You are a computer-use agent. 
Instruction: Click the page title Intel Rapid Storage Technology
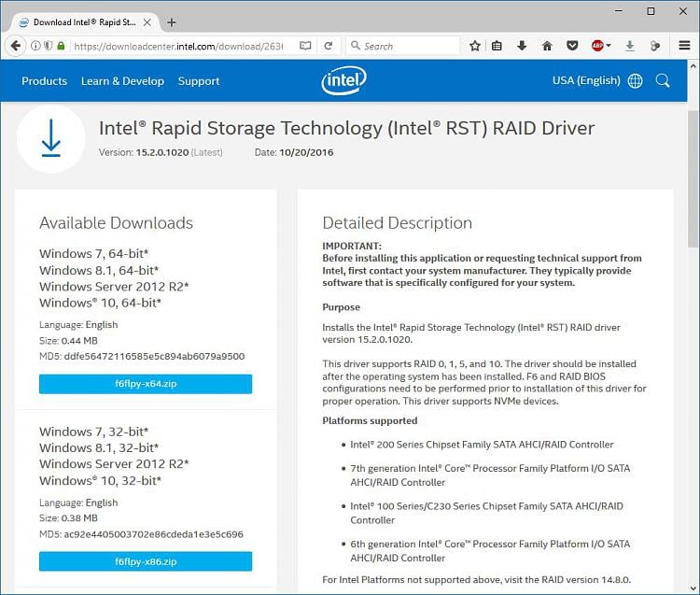coord(346,129)
